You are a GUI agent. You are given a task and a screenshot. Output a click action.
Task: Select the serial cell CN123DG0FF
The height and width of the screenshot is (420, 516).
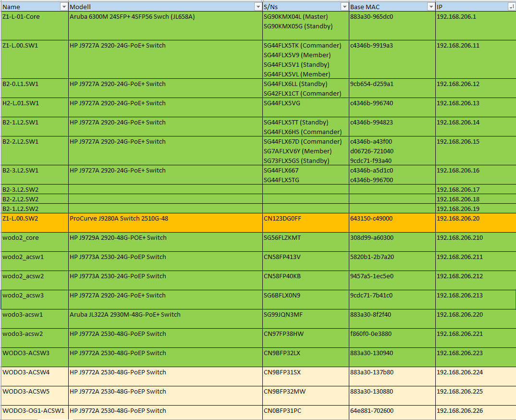pyautogui.click(x=306, y=223)
